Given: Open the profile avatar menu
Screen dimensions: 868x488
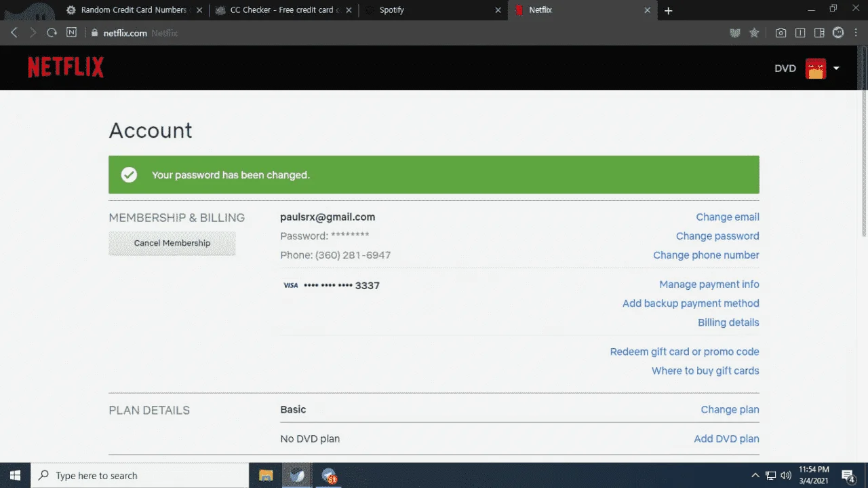Looking at the screenshot, I should 816,68.
